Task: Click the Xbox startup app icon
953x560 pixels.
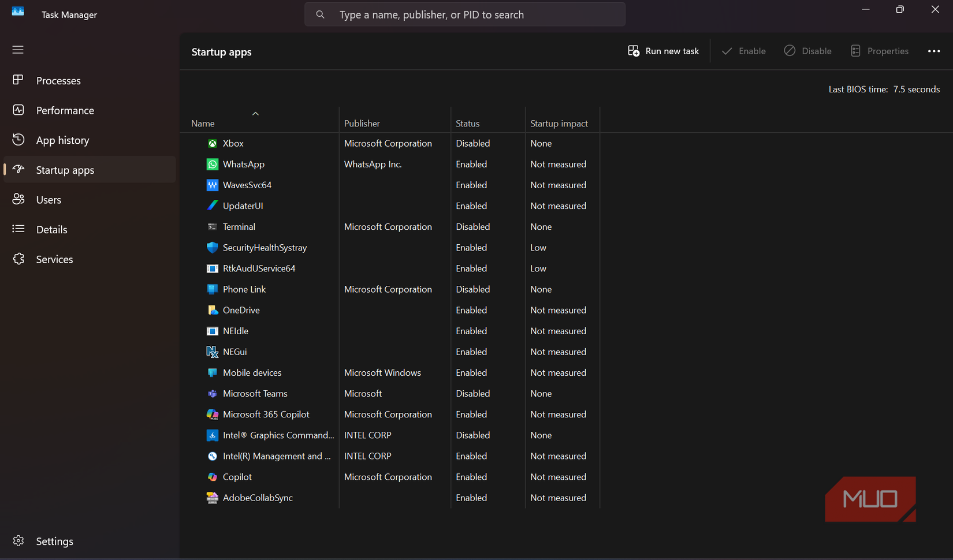Action: coord(213,143)
